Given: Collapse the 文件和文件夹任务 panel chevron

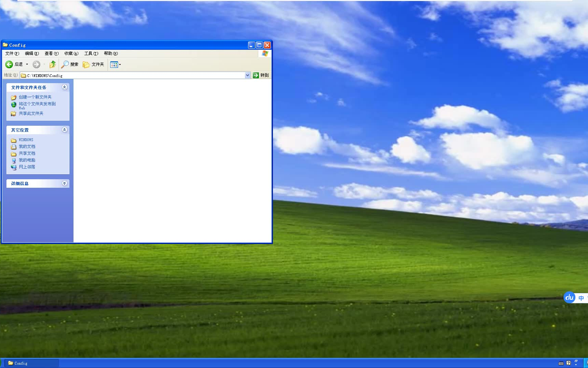Looking at the screenshot, I should pos(65,87).
